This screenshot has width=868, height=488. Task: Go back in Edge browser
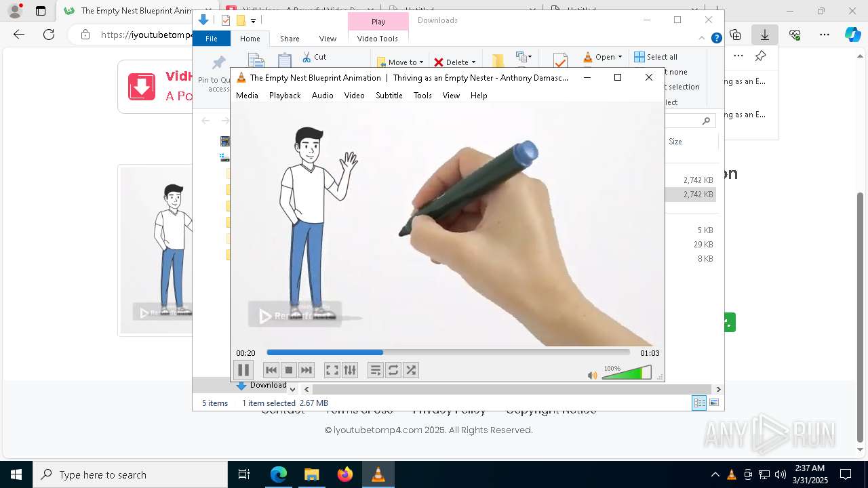19,35
